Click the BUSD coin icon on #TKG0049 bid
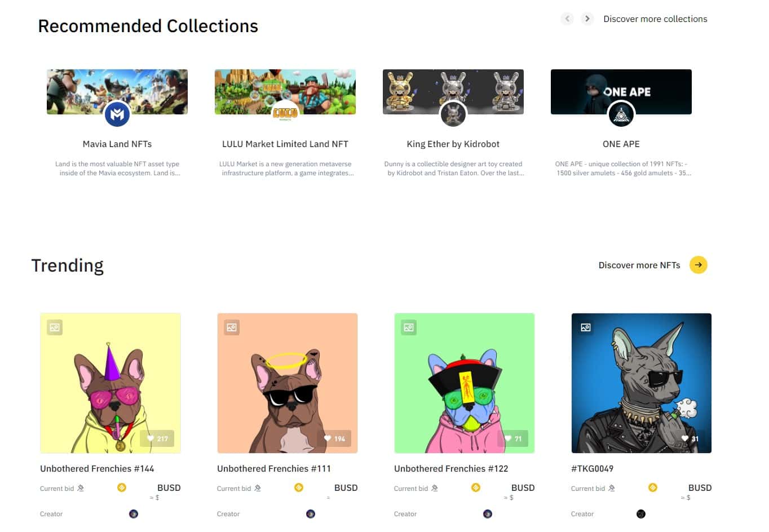The height and width of the screenshot is (532, 769). tap(653, 487)
